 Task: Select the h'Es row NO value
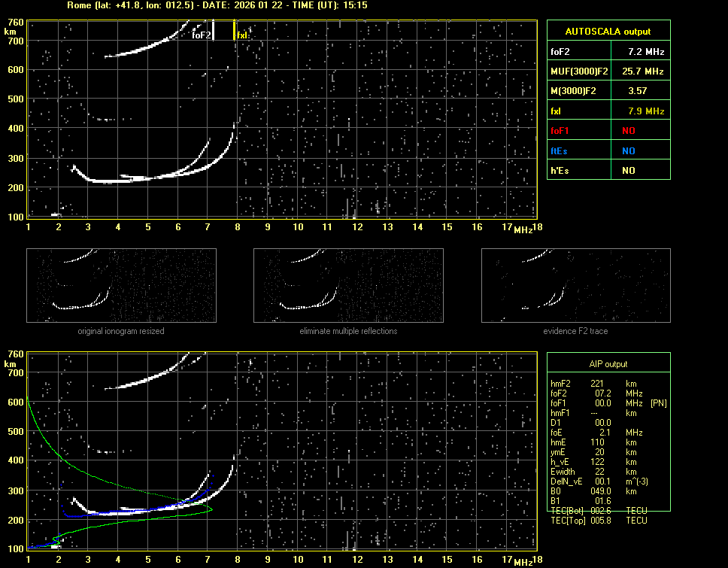pos(628,171)
